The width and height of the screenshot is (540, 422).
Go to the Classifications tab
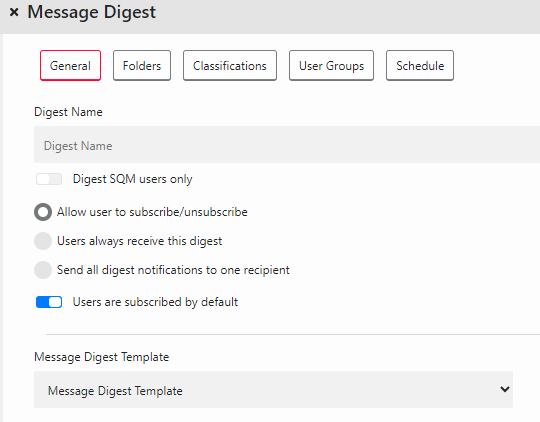tap(230, 65)
